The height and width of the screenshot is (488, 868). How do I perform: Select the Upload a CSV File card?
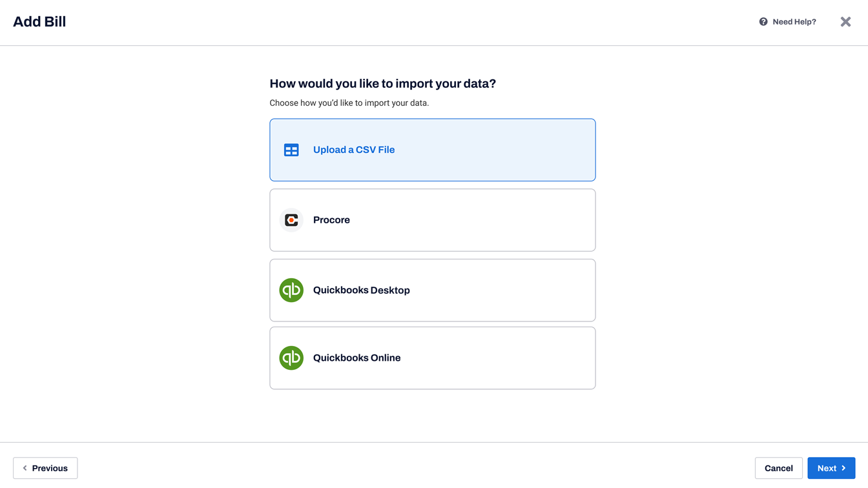coord(433,150)
